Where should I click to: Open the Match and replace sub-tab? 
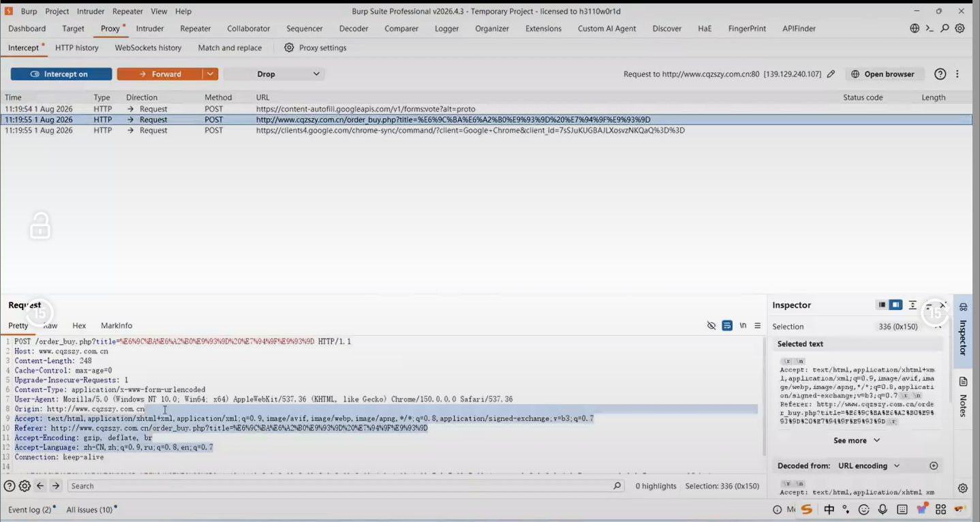(230, 48)
